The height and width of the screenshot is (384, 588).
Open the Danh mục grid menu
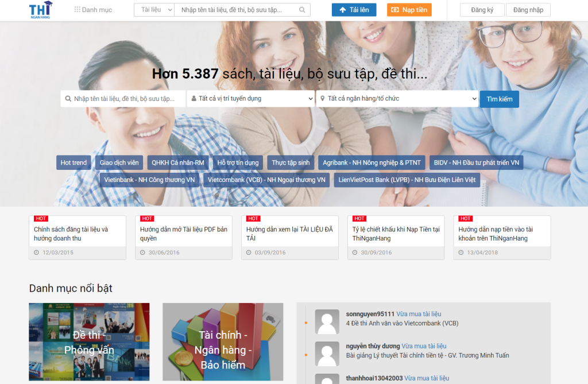[93, 10]
